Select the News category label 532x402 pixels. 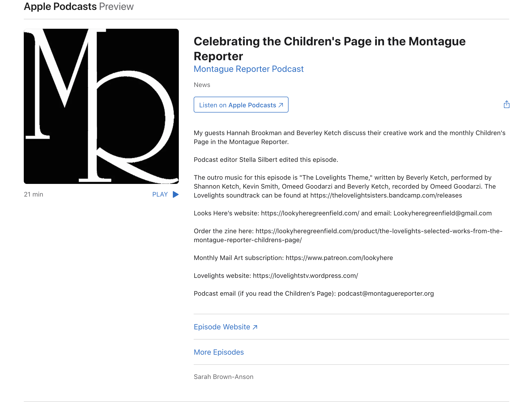coord(202,85)
